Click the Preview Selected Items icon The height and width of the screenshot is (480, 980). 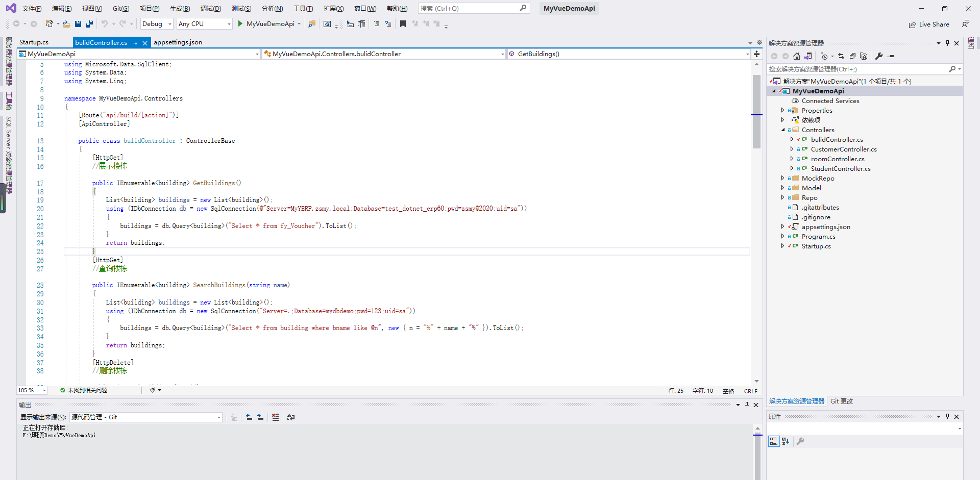pyautogui.click(x=891, y=56)
